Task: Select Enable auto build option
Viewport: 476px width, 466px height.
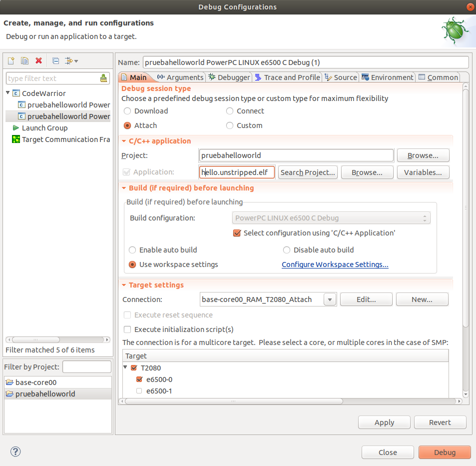Action: tap(132, 250)
